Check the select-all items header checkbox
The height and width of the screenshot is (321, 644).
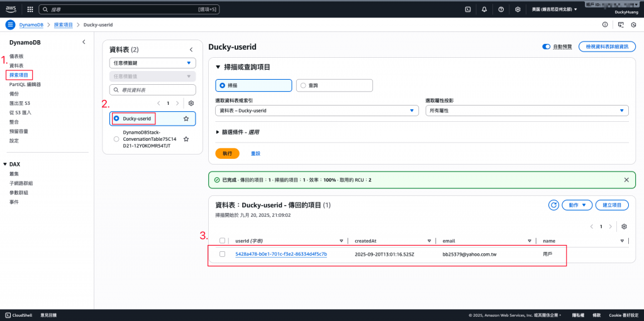(x=222, y=241)
